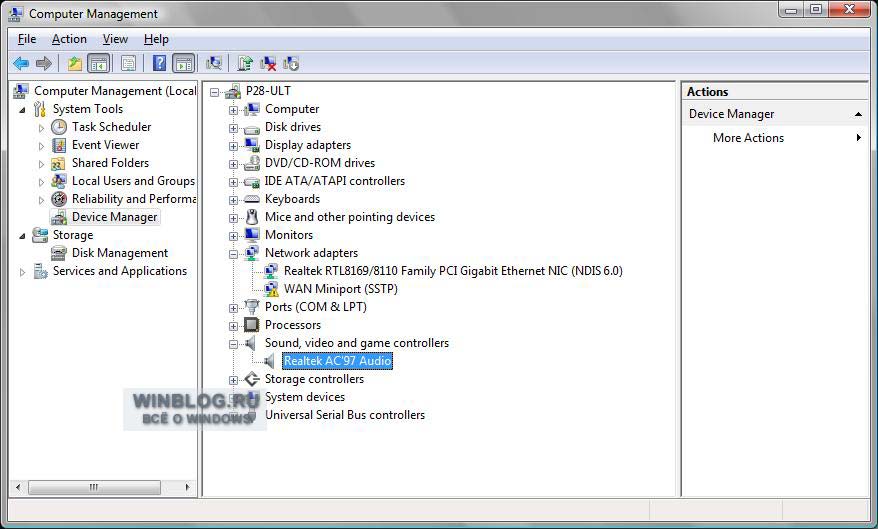Screen dimensions: 878x529
Task: Collapse the Network adapters minus box
Action: point(233,254)
